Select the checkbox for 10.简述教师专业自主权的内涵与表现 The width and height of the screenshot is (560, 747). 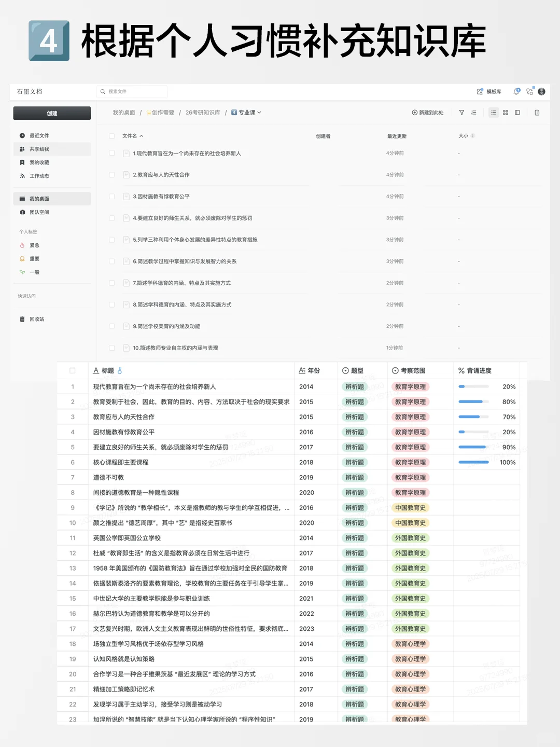point(112,348)
